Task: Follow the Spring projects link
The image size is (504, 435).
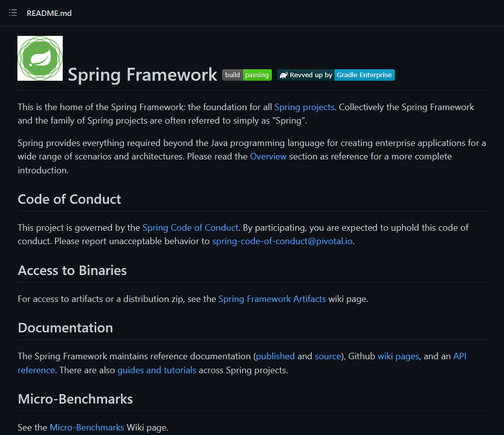Action: click(x=304, y=107)
